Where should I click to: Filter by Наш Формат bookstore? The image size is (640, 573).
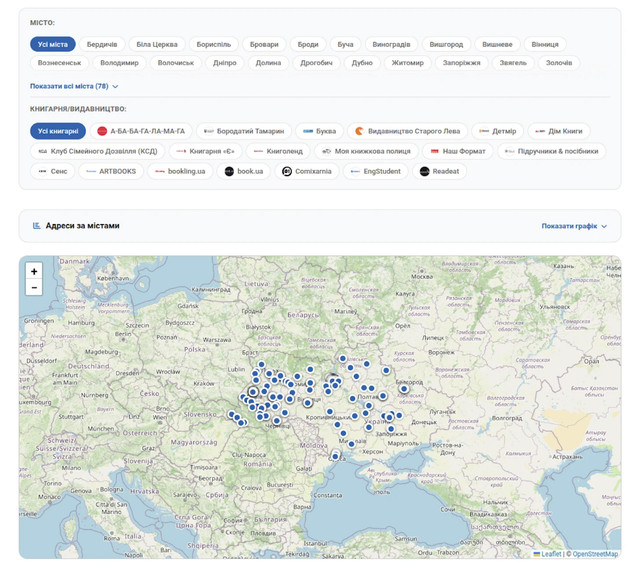458,151
